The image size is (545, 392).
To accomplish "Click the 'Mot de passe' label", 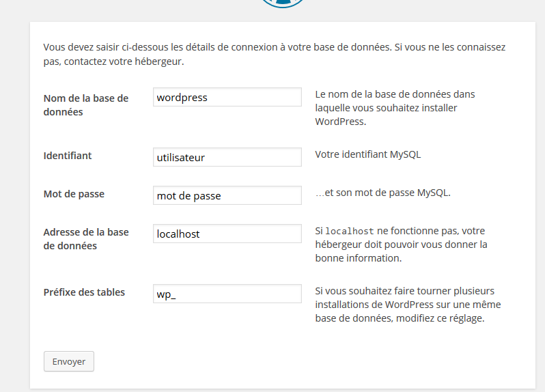I will (x=74, y=194).
